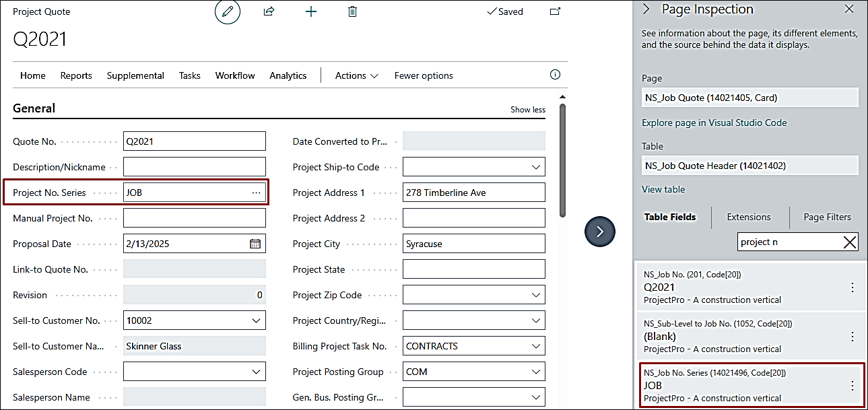This screenshot has height=410, width=868.
Task: Switch to Page Filters tab
Action: (x=828, y=217)
